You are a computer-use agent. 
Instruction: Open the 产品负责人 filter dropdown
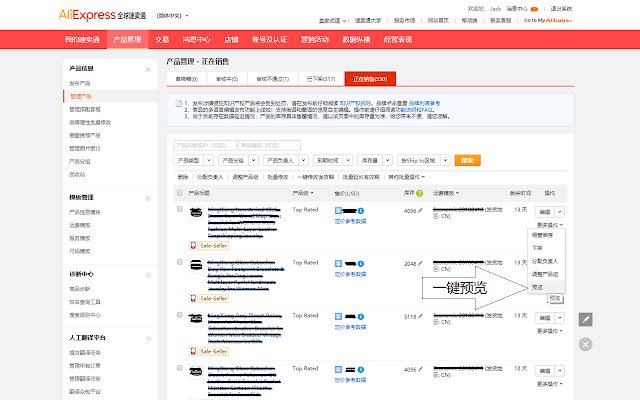[286, 160]
